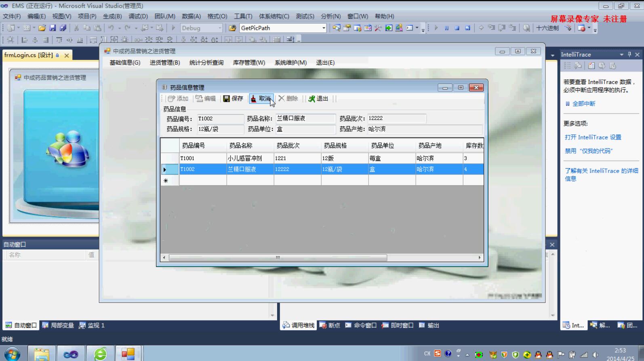Click the 药品名称 field containing 兰精口服液
This screenshot has width=644, height=361.
point(305,118)
